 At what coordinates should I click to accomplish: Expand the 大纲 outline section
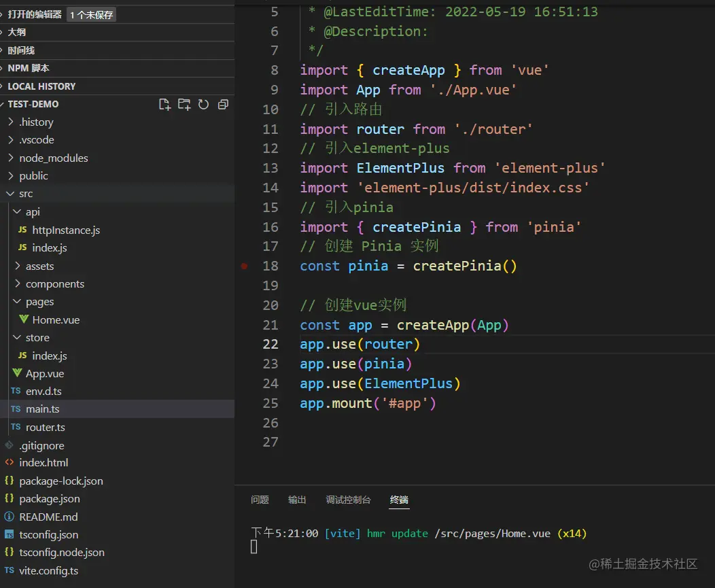(x=117, y=33)
